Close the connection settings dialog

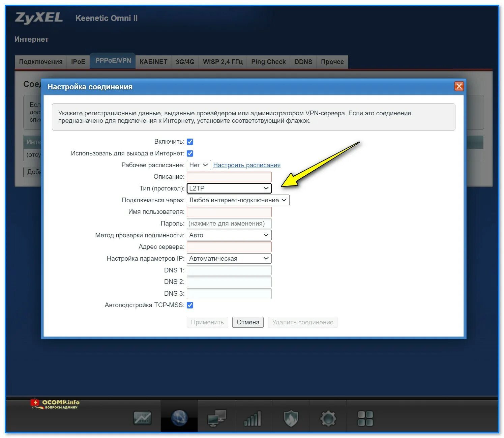[459, 86]
